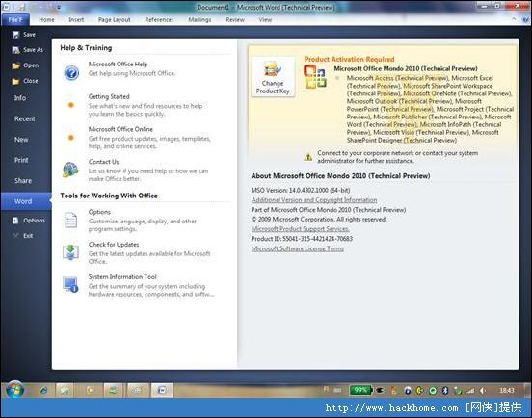Click the System Information Tool monitor icon
The image size is (532, 418).
70,285
